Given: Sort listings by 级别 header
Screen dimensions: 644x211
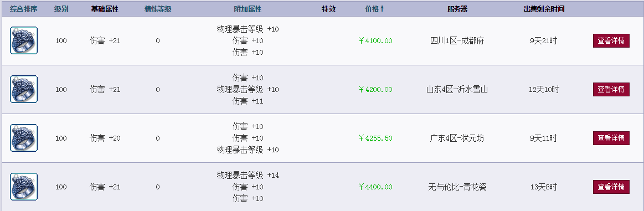Looking at the screenshot, I should [61, 9].
